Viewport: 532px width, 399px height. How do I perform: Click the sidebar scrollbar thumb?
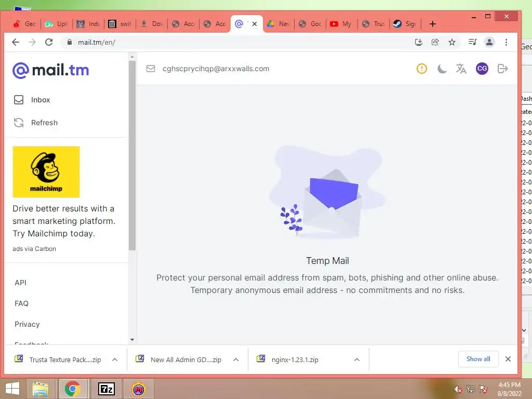point(132,155)
